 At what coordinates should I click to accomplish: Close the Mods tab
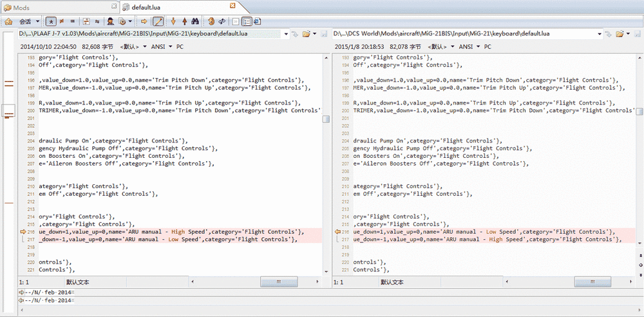(114, 6)
